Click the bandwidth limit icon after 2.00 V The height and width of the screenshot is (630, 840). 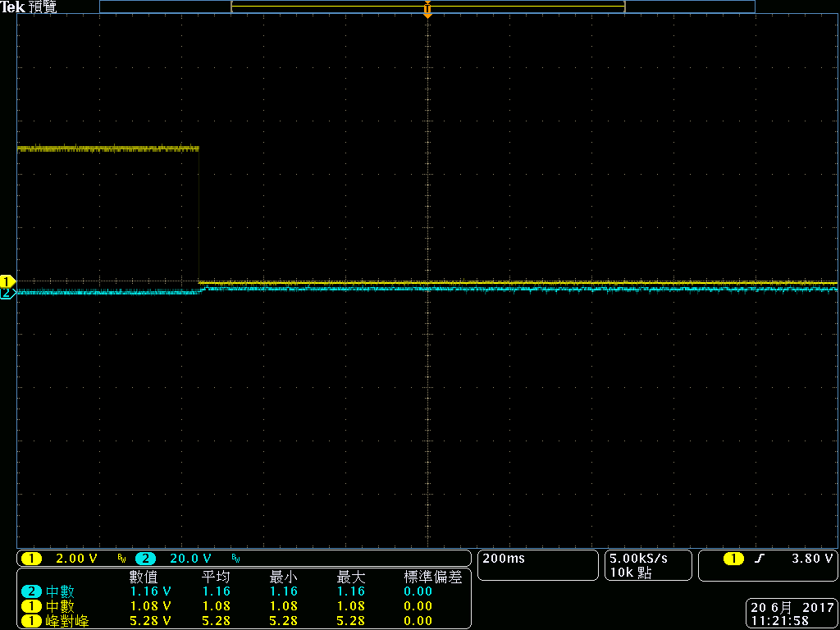pos(121,559)
